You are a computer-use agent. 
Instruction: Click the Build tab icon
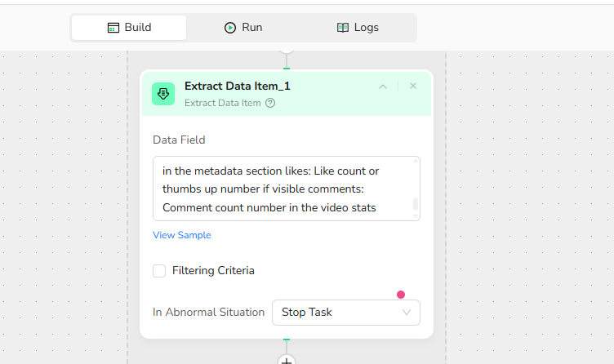[x=113, y=28]
